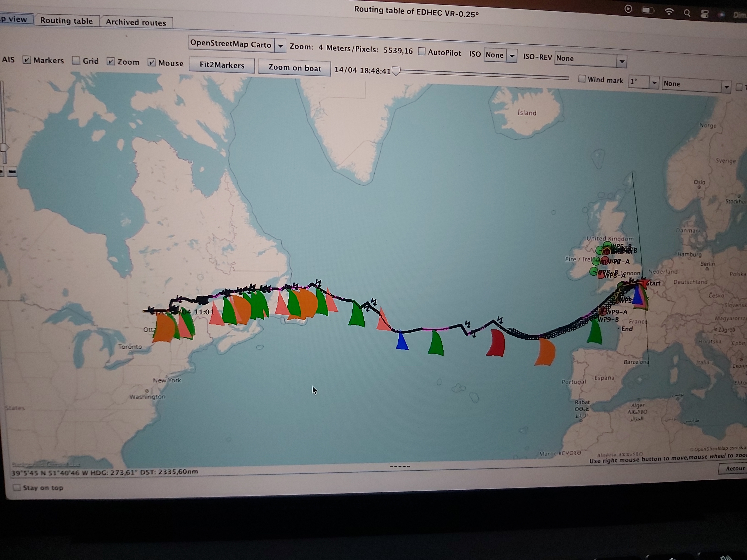Toggle the Mouse checkbox
This screenshot has height=560, width=747.
pyautogui.click(x=152, y=62)
